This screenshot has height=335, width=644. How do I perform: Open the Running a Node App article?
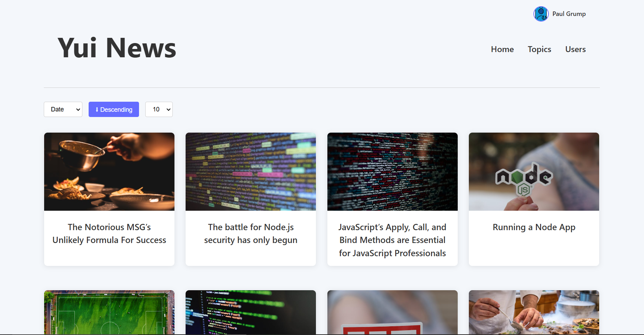click(x=534, y=227)
